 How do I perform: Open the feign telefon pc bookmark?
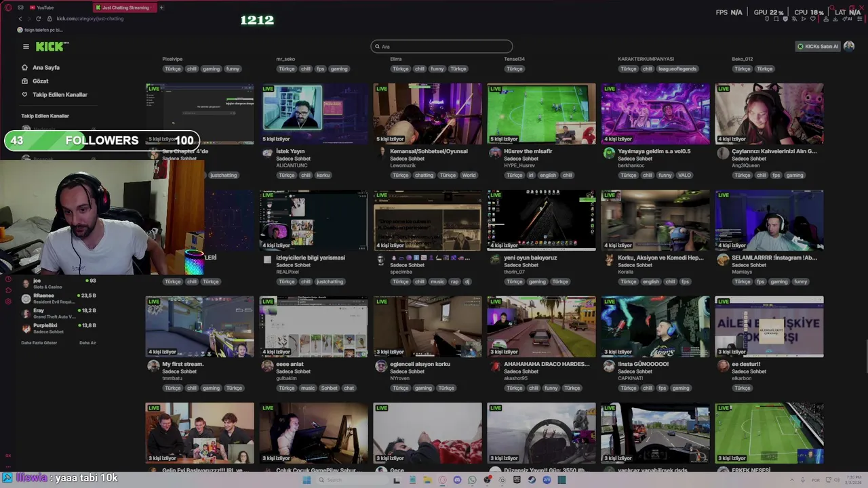coord(40,30)
